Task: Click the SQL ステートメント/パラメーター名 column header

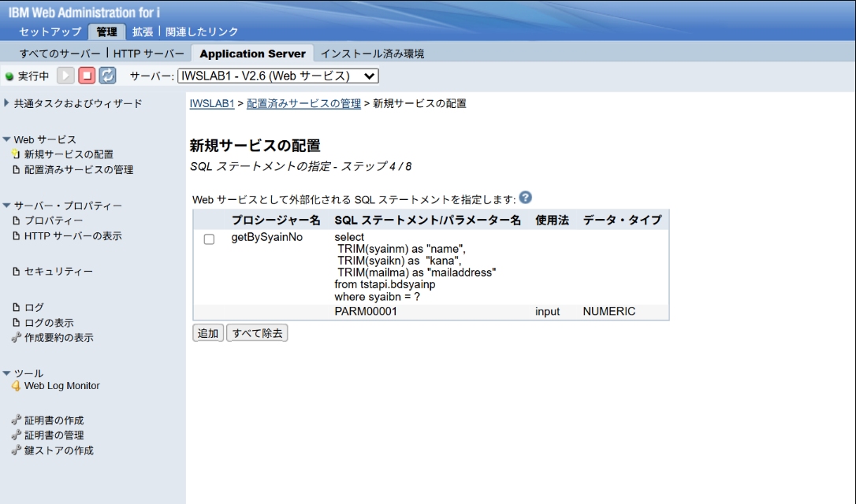Action: coord(428,220)
